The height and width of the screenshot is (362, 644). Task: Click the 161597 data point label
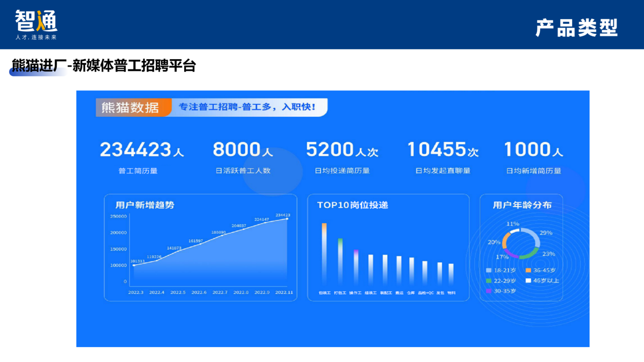click(196, 241)
